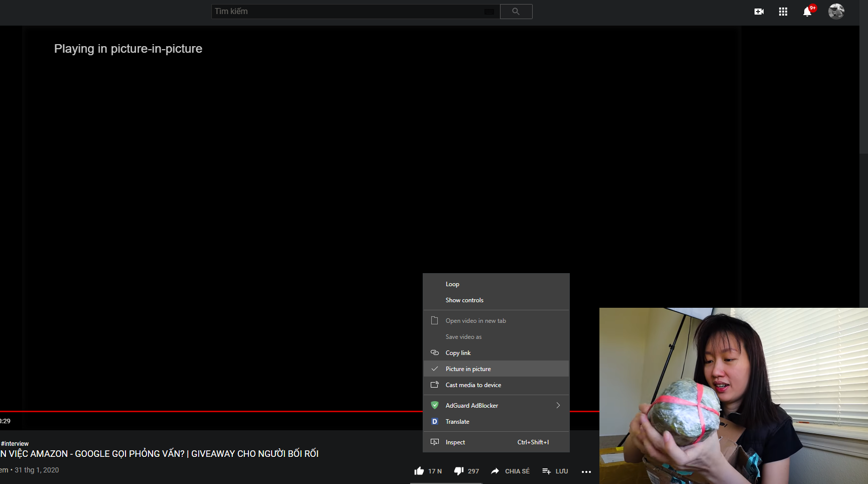Enable Loop in the context menu

click(x=496, y=284)
